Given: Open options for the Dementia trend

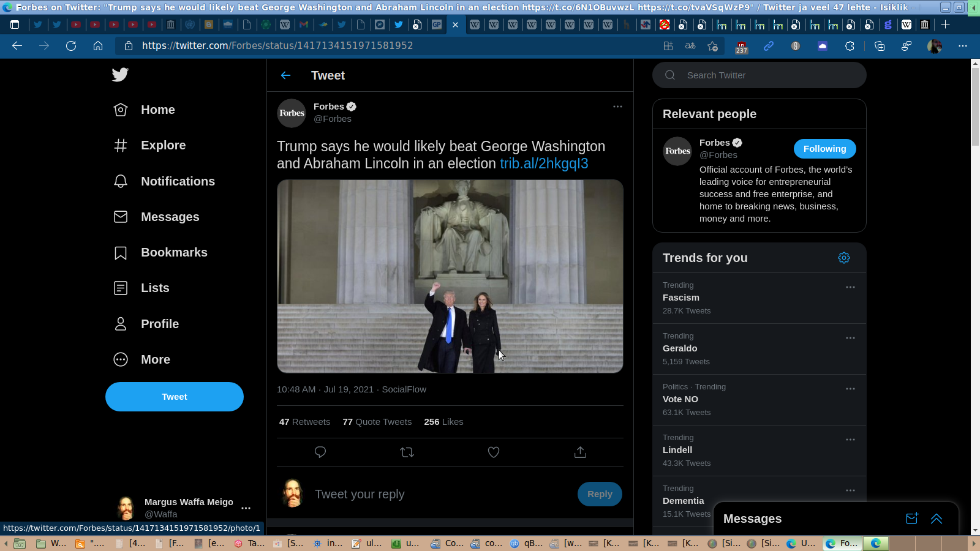Looking at the screenshot, I should point(850,490).
